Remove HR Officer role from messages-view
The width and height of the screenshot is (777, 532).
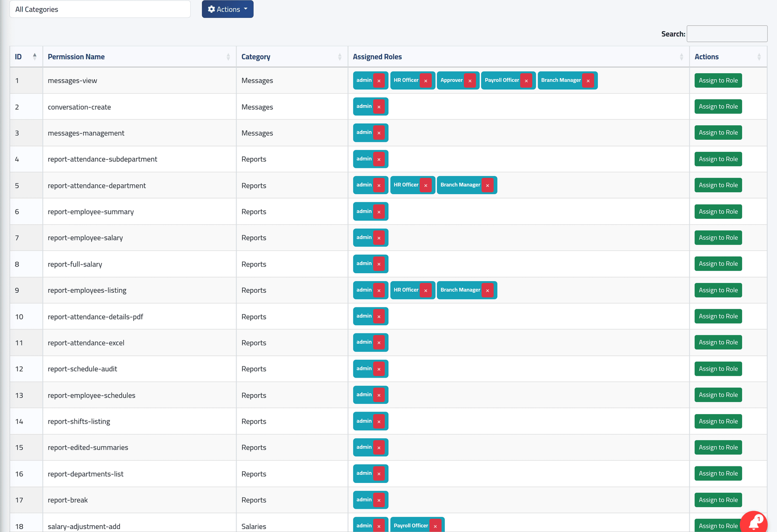tap(425, 81)
